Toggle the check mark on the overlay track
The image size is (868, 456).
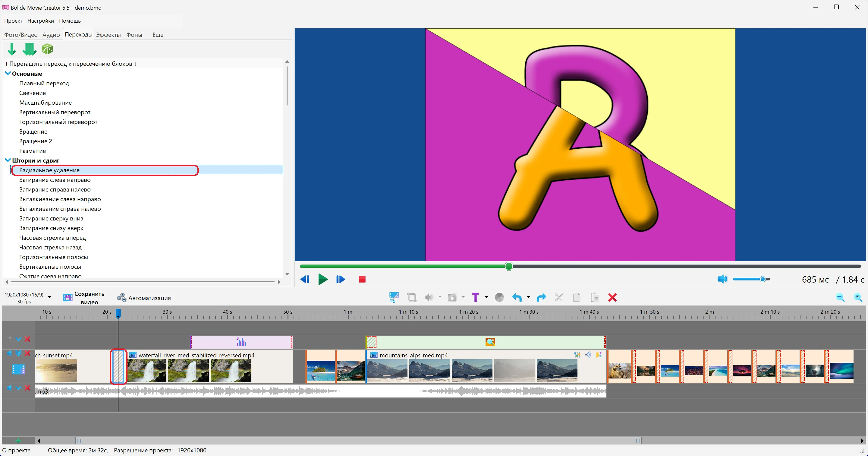pyautogui.click(x=18, y=339)
